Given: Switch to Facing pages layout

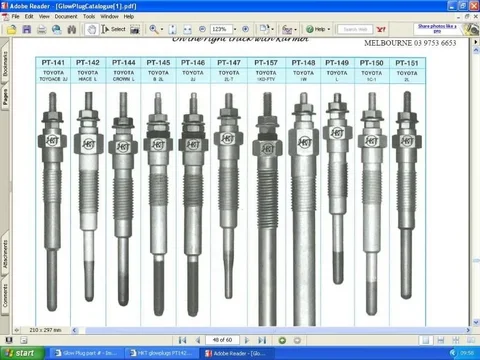Looking at the screenshot, I should [x=471, y=340].
